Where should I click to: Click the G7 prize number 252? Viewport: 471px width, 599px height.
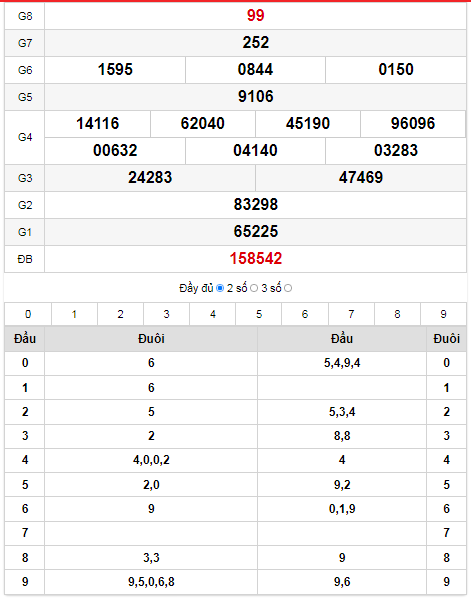pyautogui.click(x=256, y=42)
